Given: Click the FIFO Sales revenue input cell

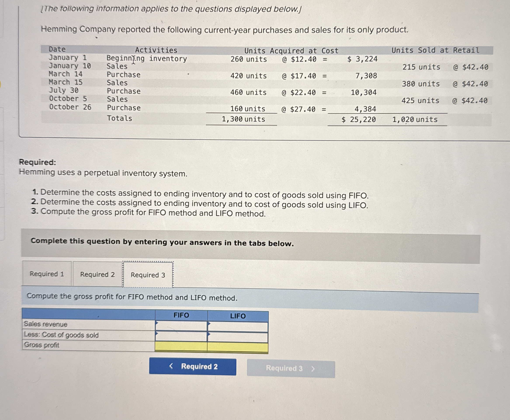Looking at the screenshot, I should 181,326.
